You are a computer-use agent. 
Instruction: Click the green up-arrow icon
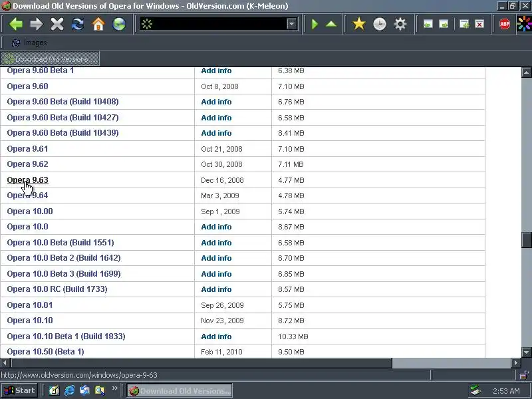[x=331, y=24]
